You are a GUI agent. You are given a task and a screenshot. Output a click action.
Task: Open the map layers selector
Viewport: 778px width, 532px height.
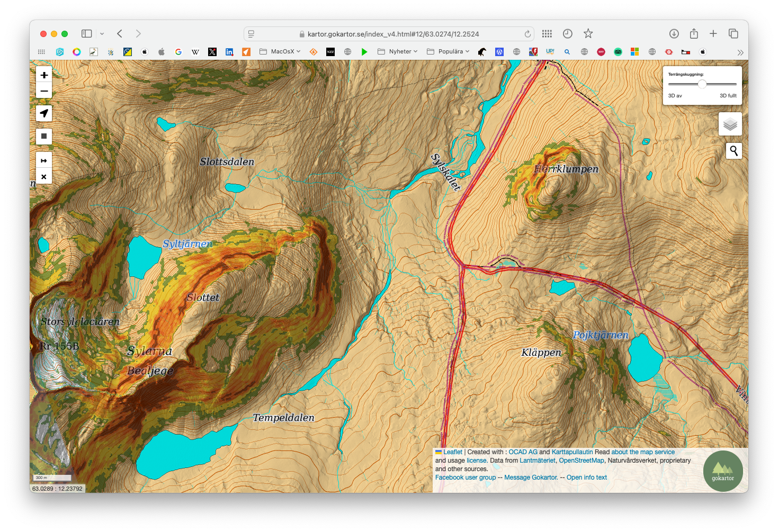(x=730, y=124)
